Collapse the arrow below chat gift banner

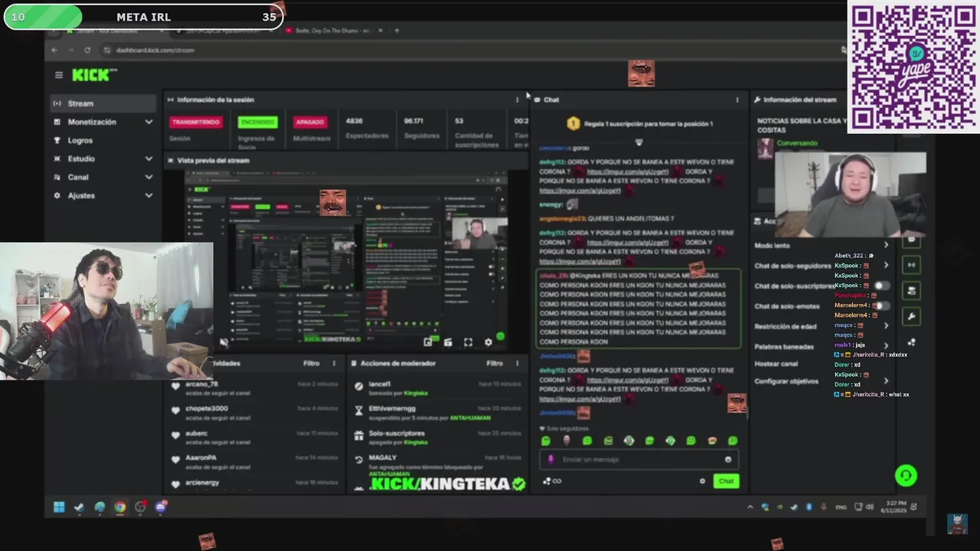point(639,142)
